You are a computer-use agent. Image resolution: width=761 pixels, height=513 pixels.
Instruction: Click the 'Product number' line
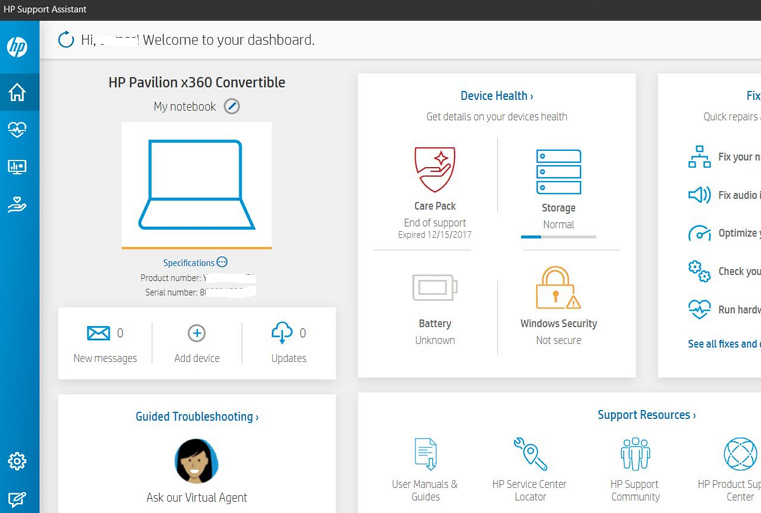click(198, 278)
